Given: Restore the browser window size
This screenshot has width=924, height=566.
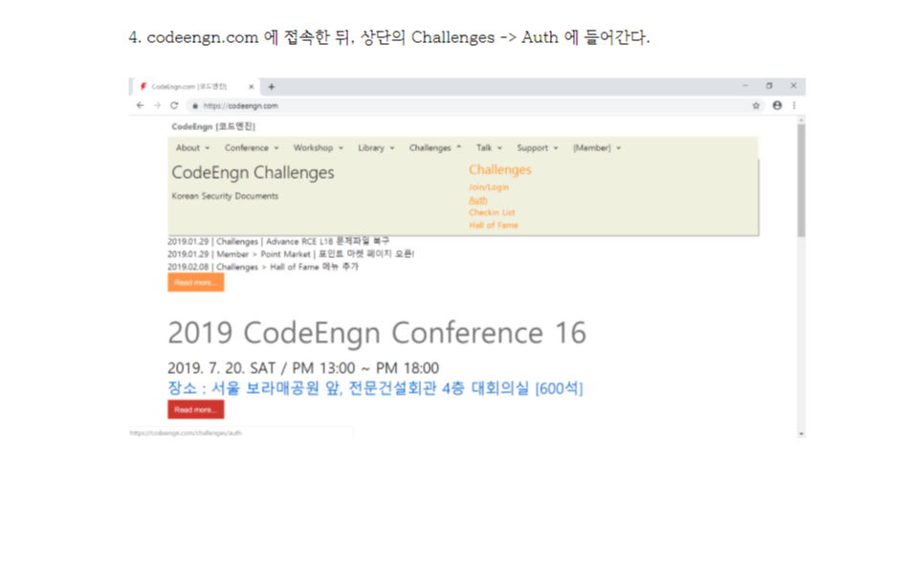Looking at the screenshot, I should pos(769,86).
